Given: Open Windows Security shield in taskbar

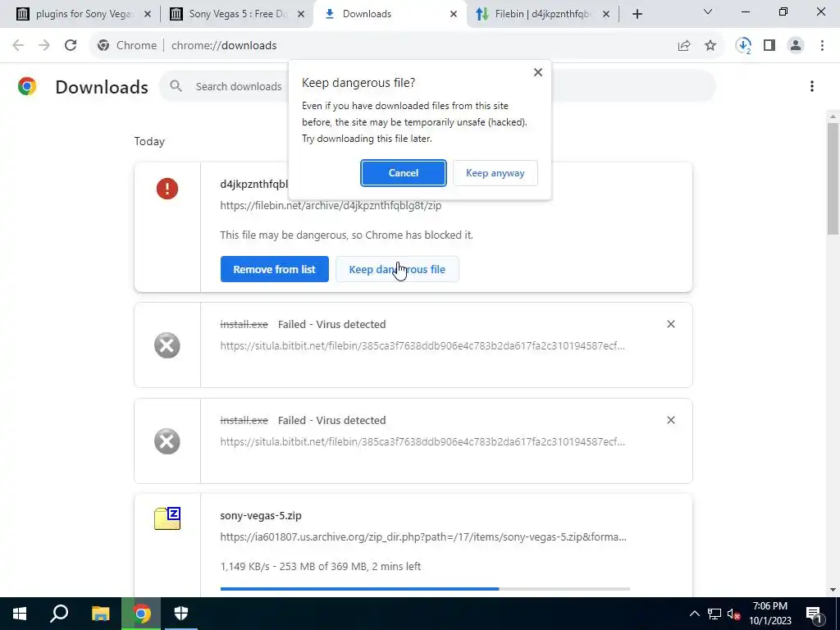Looking at the screenshot, I should (181, 614).
